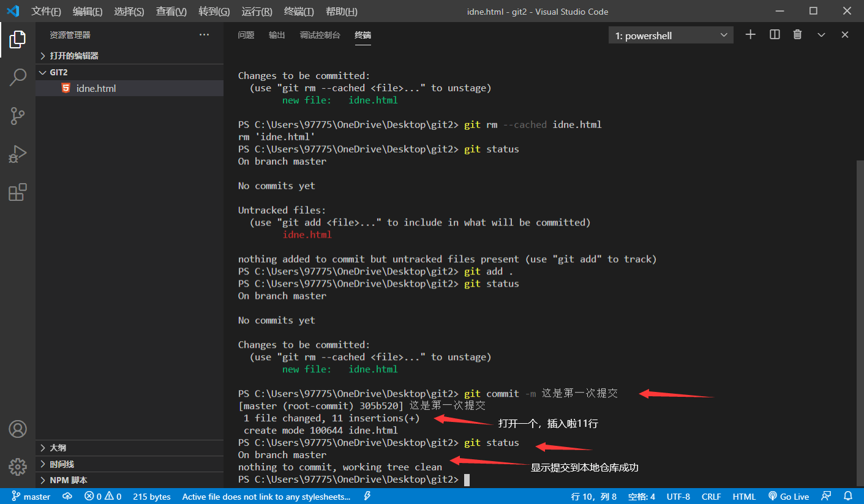
Task: Open the terminal selector dropdown '1: powershell'
Action: pos(671,36)
